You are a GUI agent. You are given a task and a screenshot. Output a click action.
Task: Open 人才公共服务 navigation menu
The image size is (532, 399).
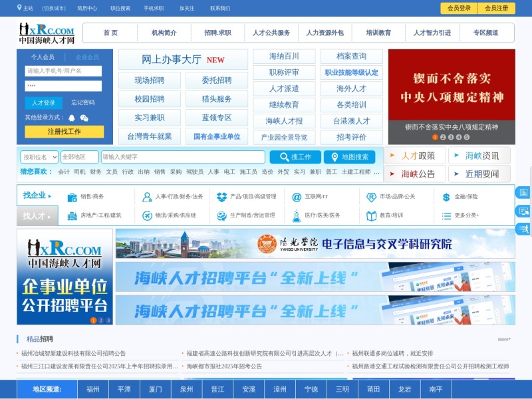(x=271, y=33)
